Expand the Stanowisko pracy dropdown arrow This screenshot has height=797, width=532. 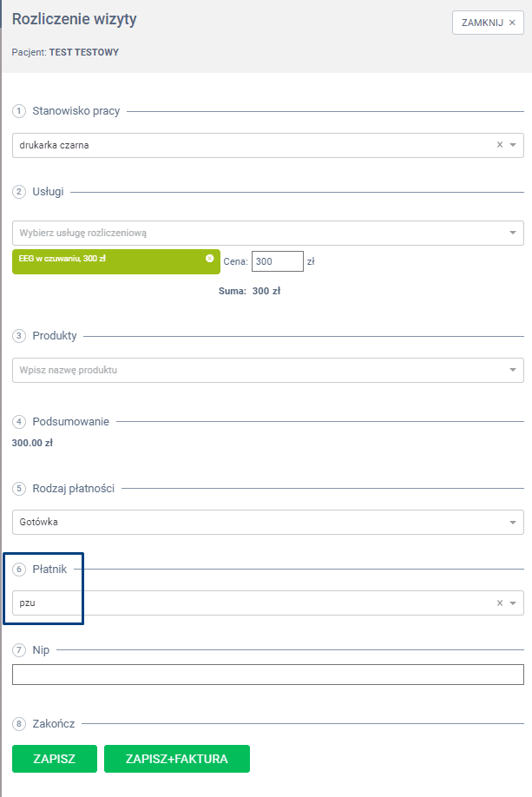(513, 145)
